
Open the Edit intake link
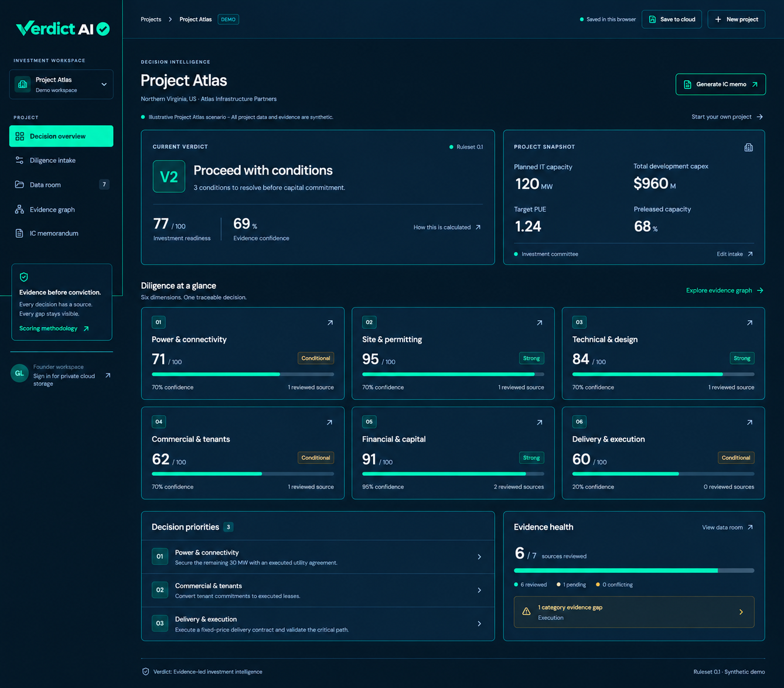click(735, 254)
